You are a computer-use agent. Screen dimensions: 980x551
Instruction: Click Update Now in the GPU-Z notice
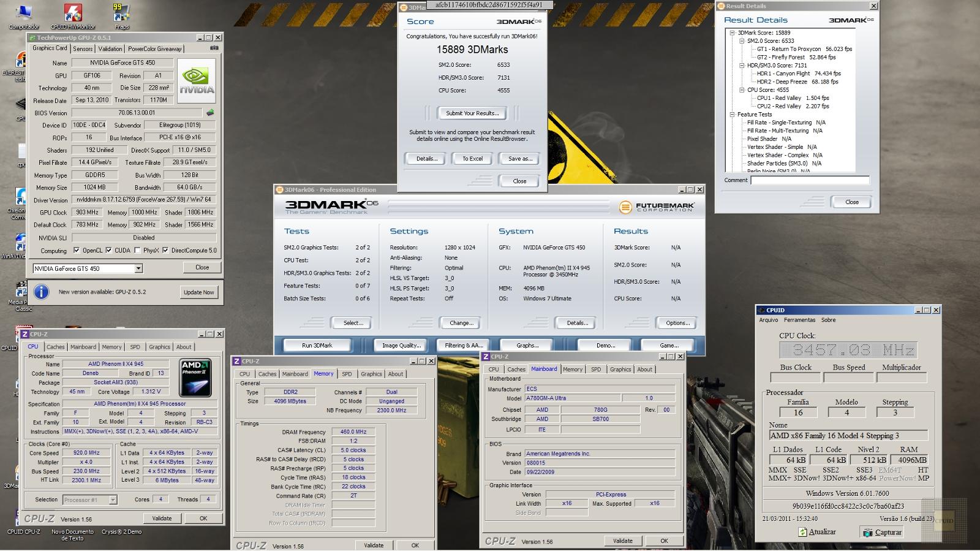tap(199, 292)
